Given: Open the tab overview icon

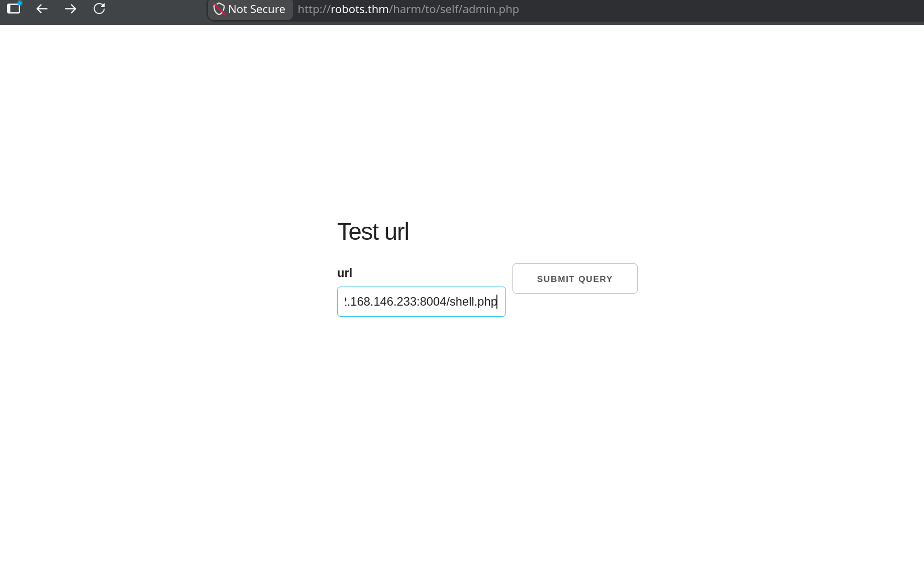Looking at the screenshot, I should (x=14, y=8).
